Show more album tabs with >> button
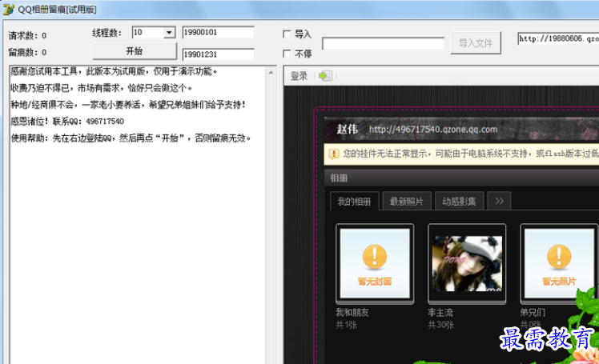 499,201
